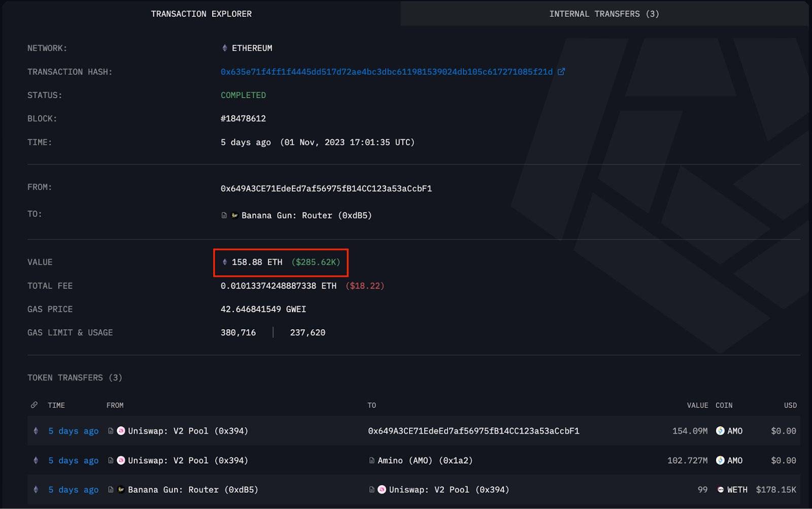Image resolution: width=812 pixels, height=509 pixels.
Task: Click the AMO coin icon in the first transfer row
Action: coord(720,431)
